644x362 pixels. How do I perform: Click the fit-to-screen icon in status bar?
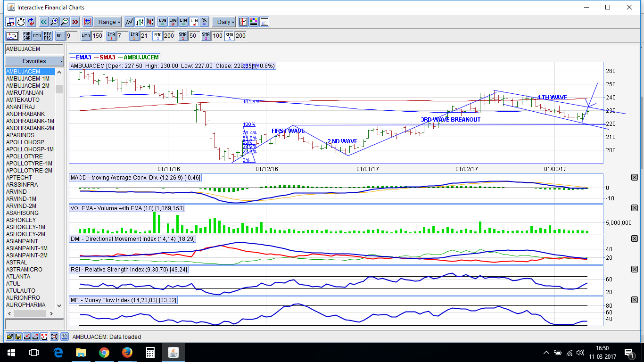[x=54, y=337]
